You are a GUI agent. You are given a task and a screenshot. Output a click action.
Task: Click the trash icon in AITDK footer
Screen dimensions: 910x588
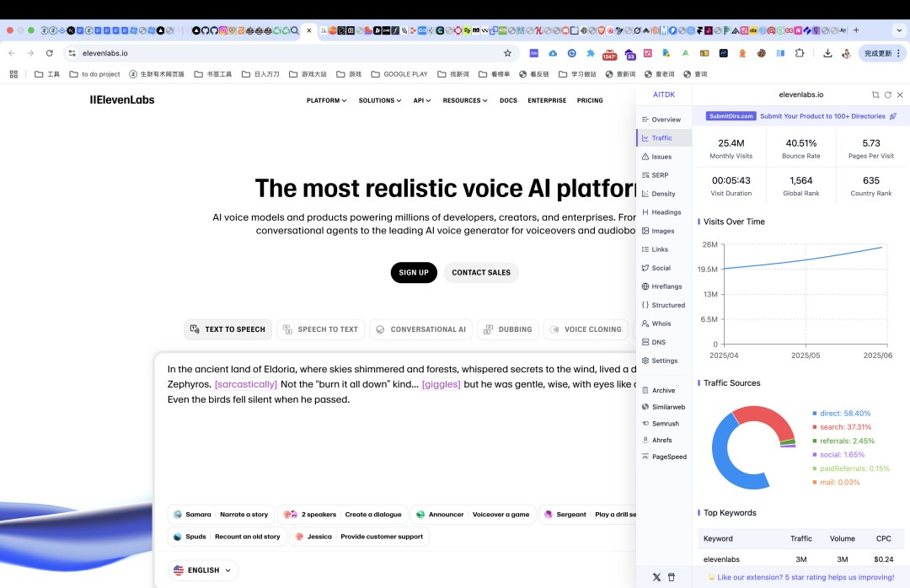click(672, 578)
